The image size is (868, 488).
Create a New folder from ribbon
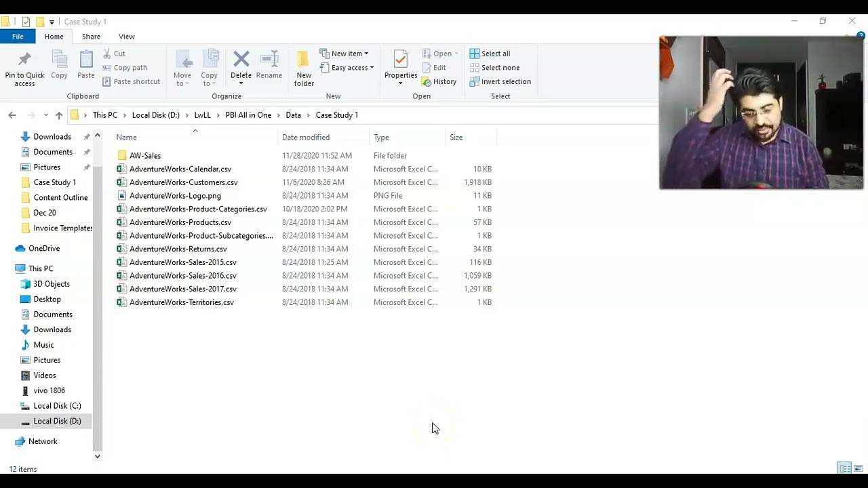coord(304,68)
